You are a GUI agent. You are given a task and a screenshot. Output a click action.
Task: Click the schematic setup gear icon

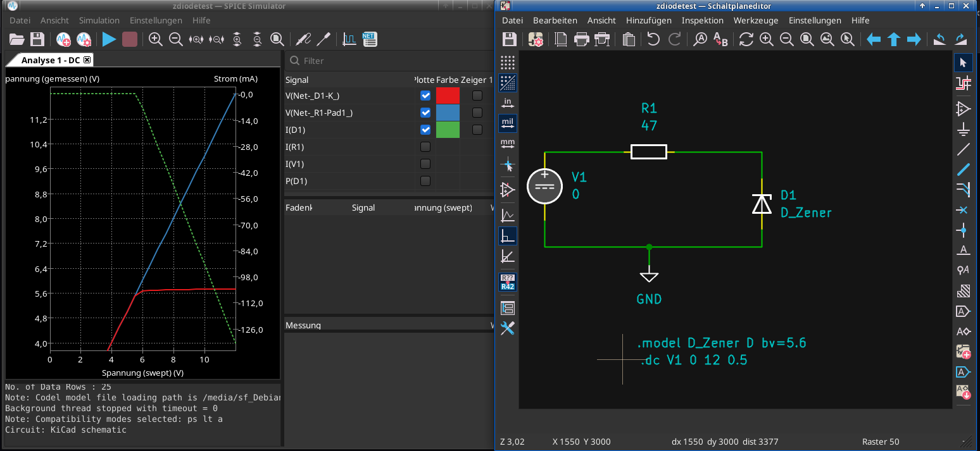(536, 39)
